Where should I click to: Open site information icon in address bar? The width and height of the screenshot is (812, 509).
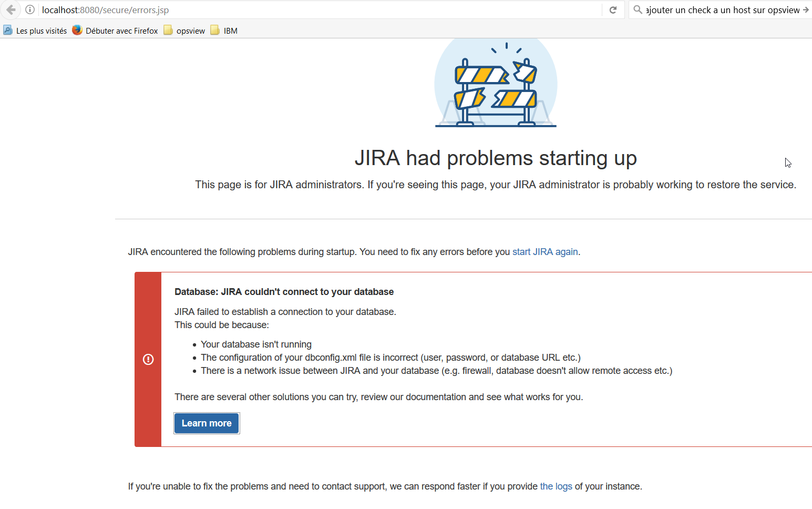click(x=30, y=10)
